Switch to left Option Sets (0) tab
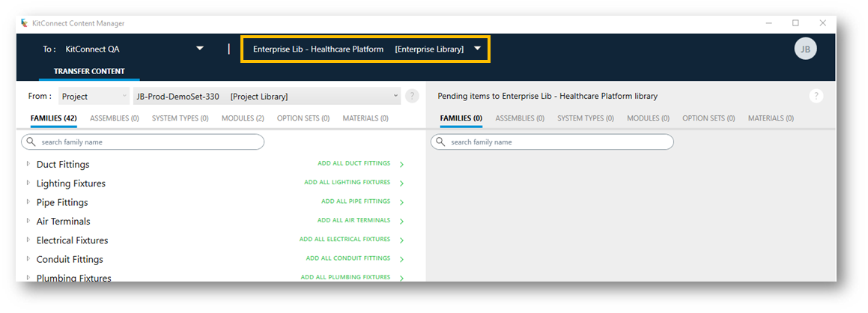Screen dimensions: 868x313 tap(303, 118)
